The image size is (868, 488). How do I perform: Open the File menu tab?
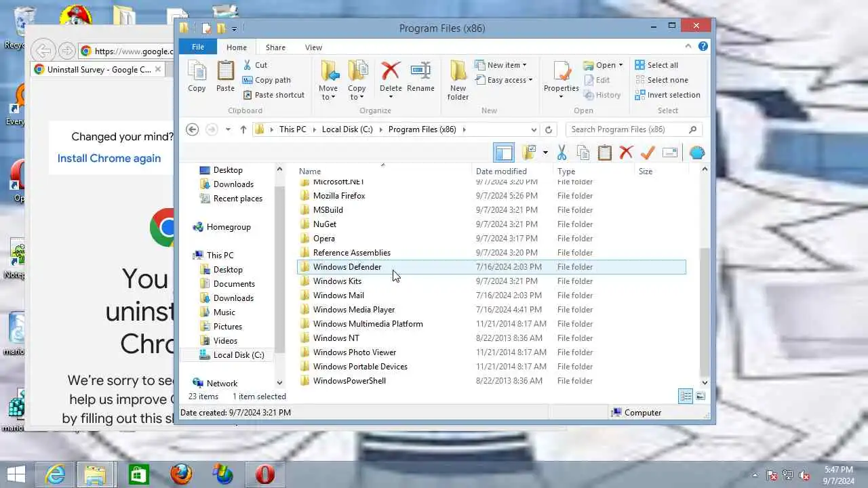[198, 47]
